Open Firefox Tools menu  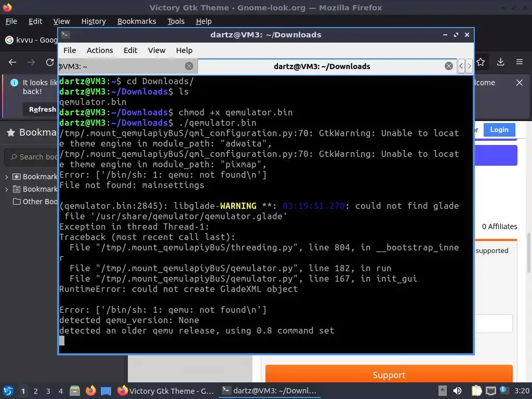pyautogui.click(x=176, y=21)
